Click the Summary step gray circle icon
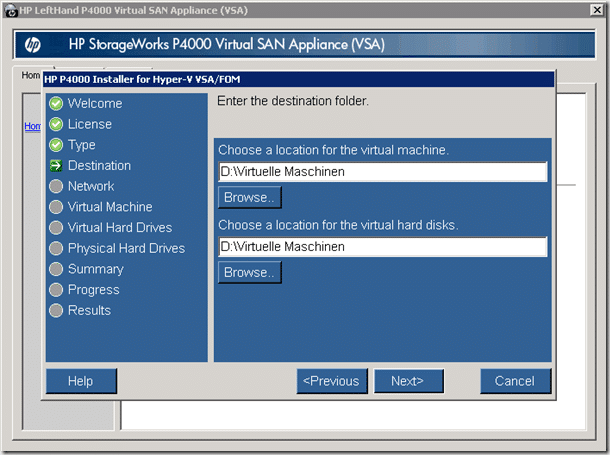 point(56,269)
